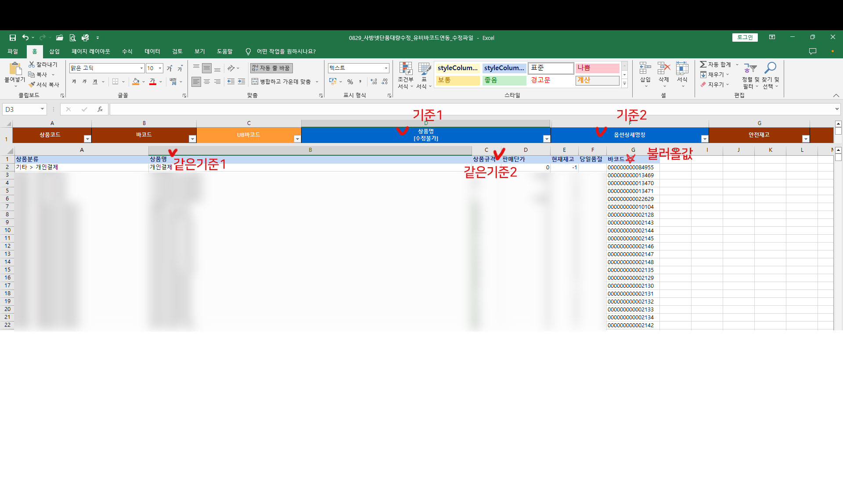This screenshot has width=843, height=504.
Task: Decrease the cell indent
Action: (x=231, y=82)
